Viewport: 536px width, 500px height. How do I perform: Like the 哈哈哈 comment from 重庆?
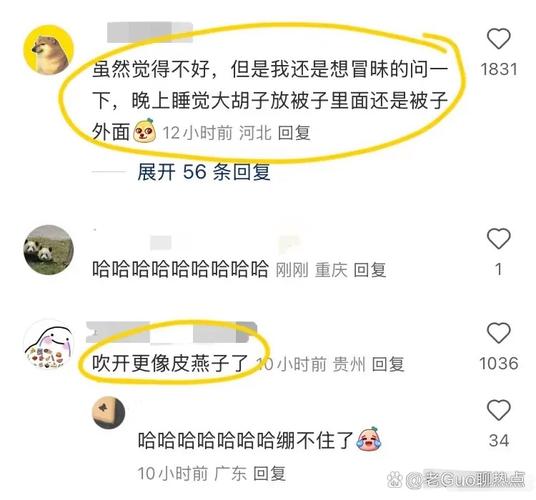point(498,238)
